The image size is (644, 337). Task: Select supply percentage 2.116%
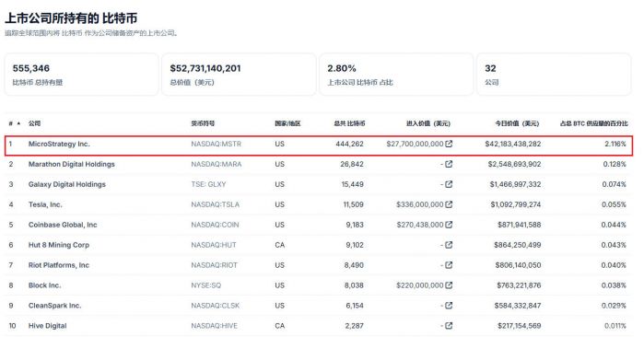[615, 144]
